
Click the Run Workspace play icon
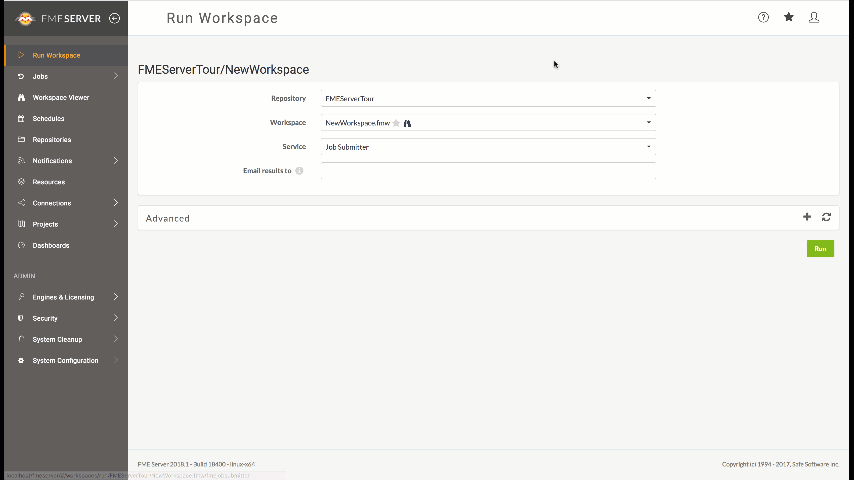(x=21, y=55)
